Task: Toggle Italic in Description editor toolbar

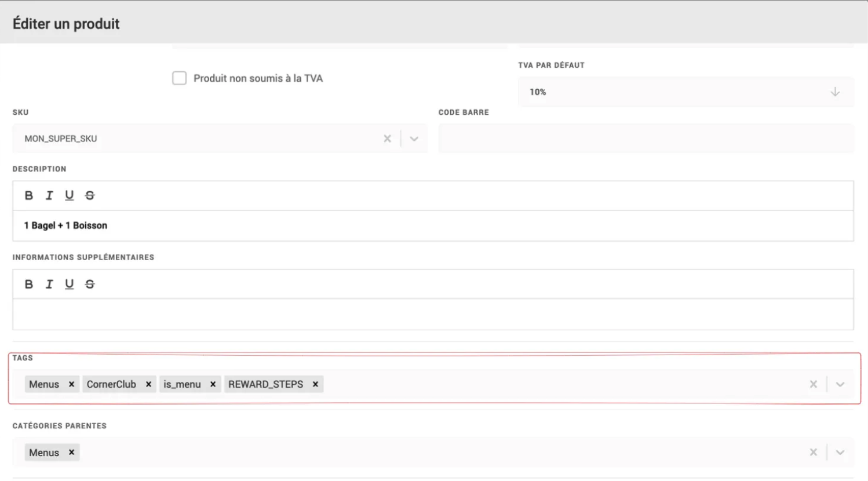Action: [x=49, y=195]
